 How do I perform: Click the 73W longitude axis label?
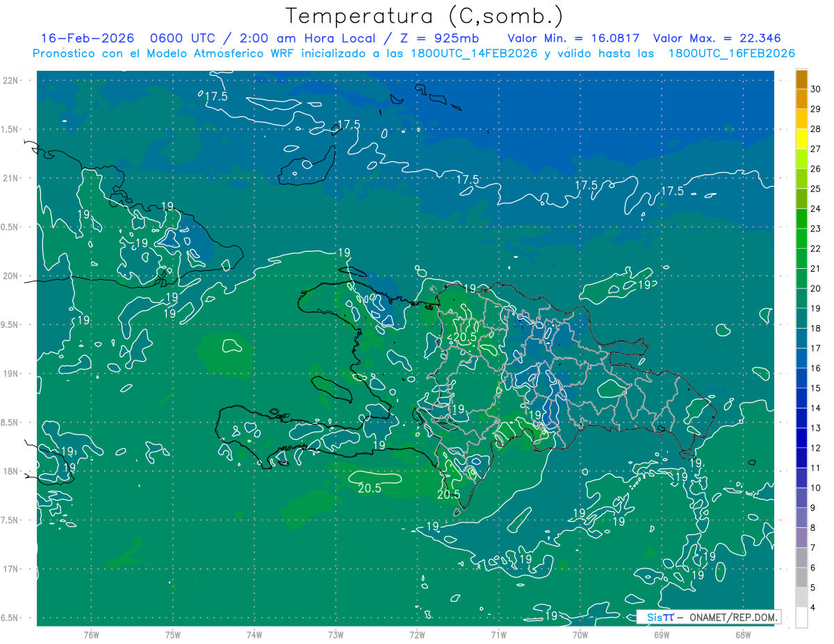click(336, 635)
